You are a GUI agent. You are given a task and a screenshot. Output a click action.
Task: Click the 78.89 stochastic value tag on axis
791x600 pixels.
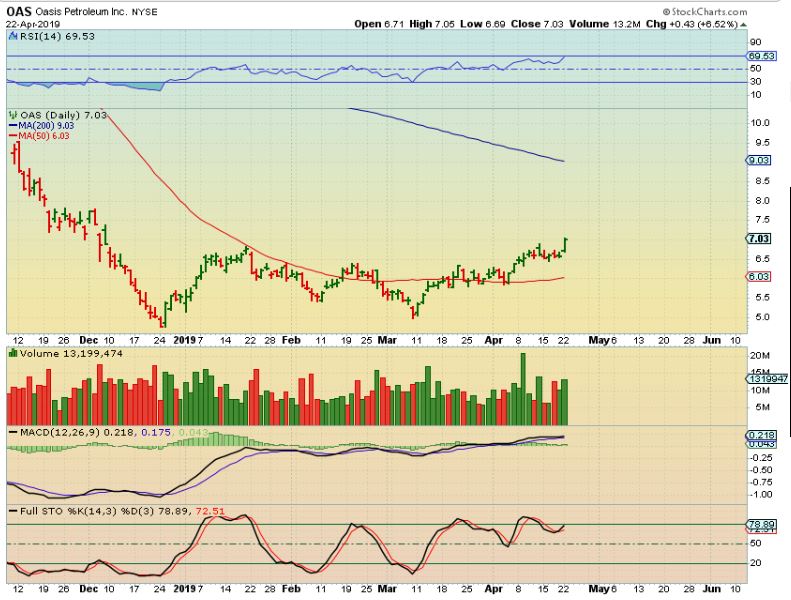tap(761, 525)
